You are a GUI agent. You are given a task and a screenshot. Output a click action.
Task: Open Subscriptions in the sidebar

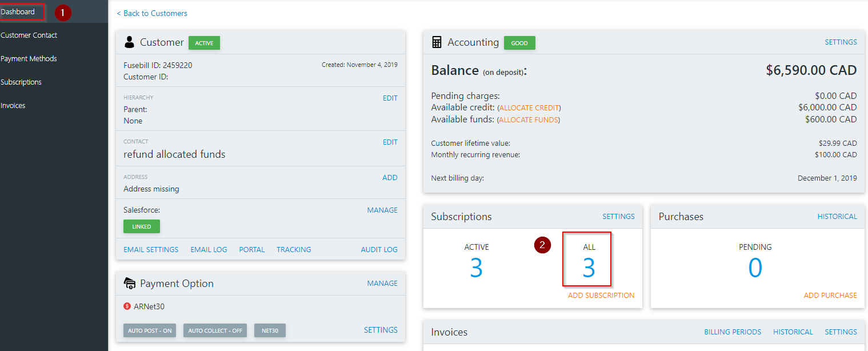21,82
